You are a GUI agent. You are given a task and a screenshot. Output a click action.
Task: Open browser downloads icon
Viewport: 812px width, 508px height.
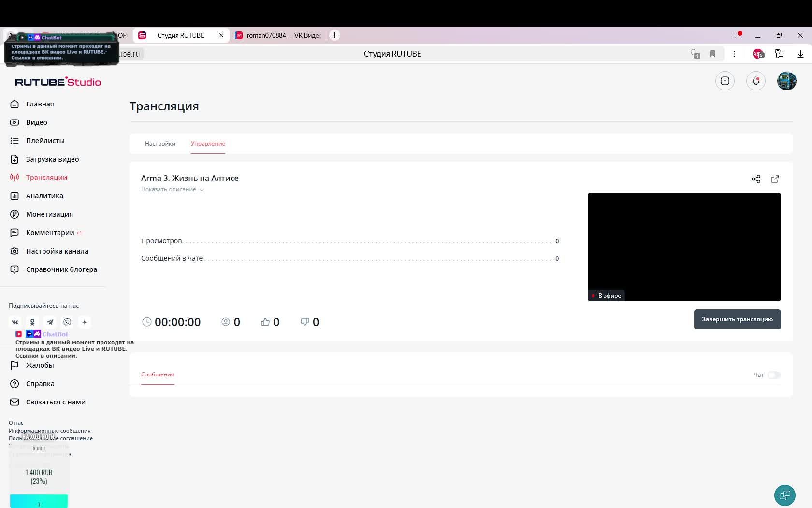(800, 54)
